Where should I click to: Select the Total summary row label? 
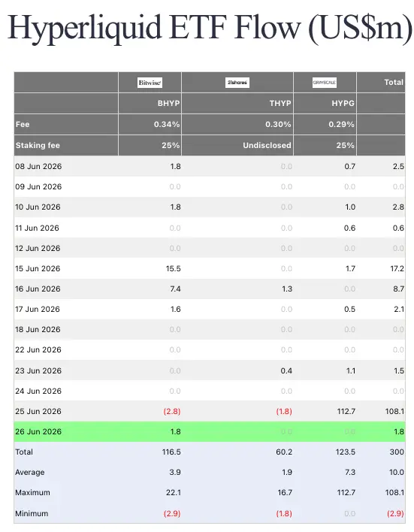point(24,452)
